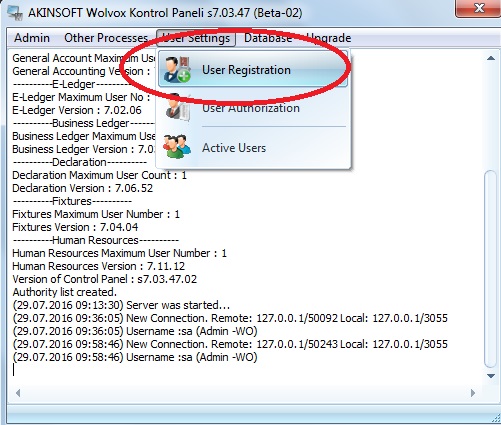Close the Wolvox Kontrol Paneli window
Image resolution: width=501 pixels, height=425 pixels.
478,8
